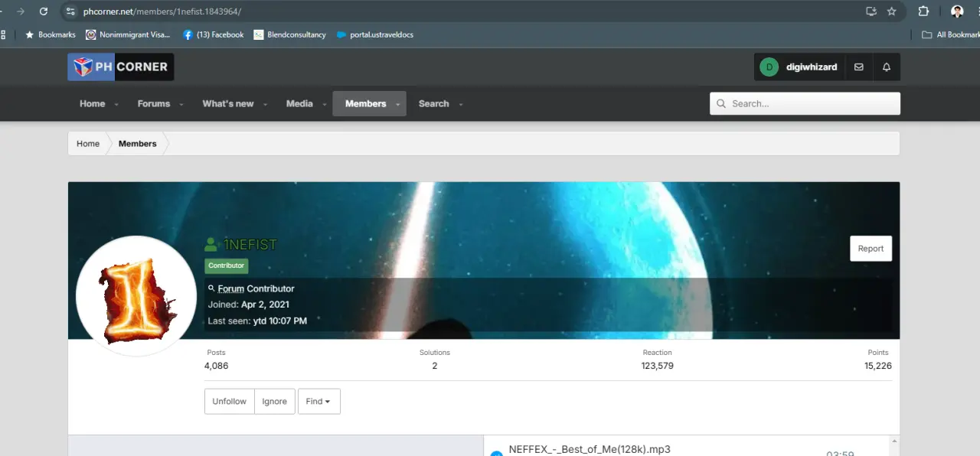
Task: Open the Blendconsultancy bookmark
Action: [x=289, y=34]
